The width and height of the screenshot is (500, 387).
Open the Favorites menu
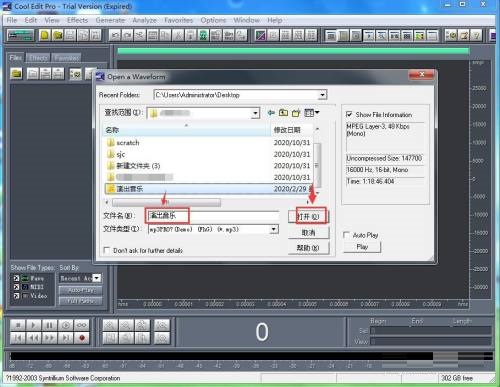pyautogui.click(x=179, y=20)
